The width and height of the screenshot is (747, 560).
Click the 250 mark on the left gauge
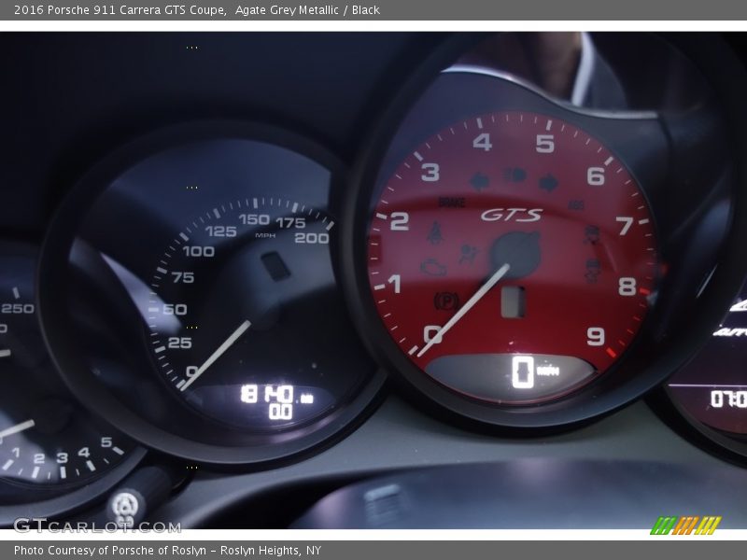click(18, 309)
